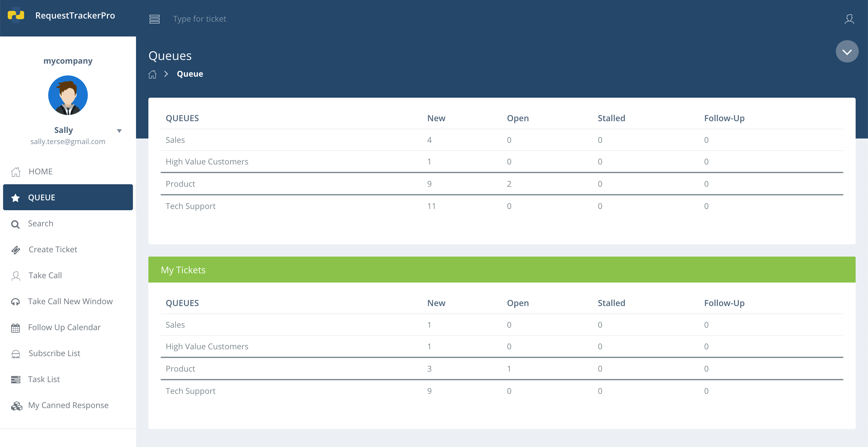Click the Follow Up Calendar icon

[x=15, y=328]
